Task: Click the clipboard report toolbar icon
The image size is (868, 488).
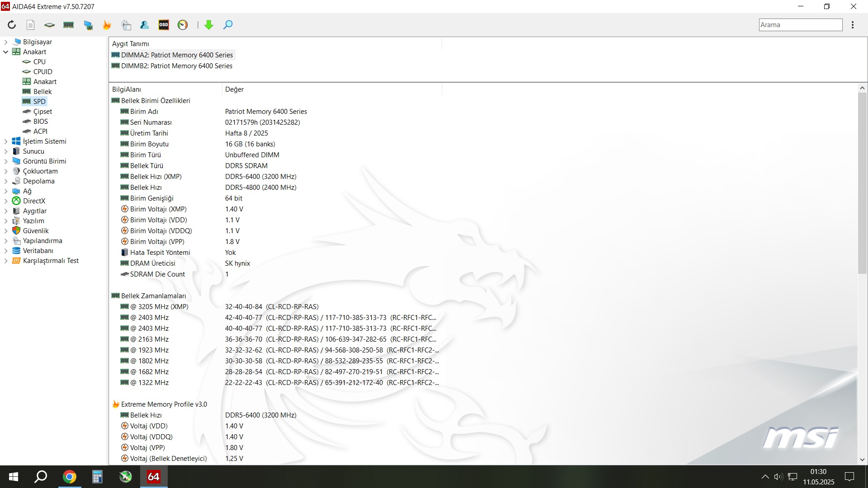Action: coord(126,25)
